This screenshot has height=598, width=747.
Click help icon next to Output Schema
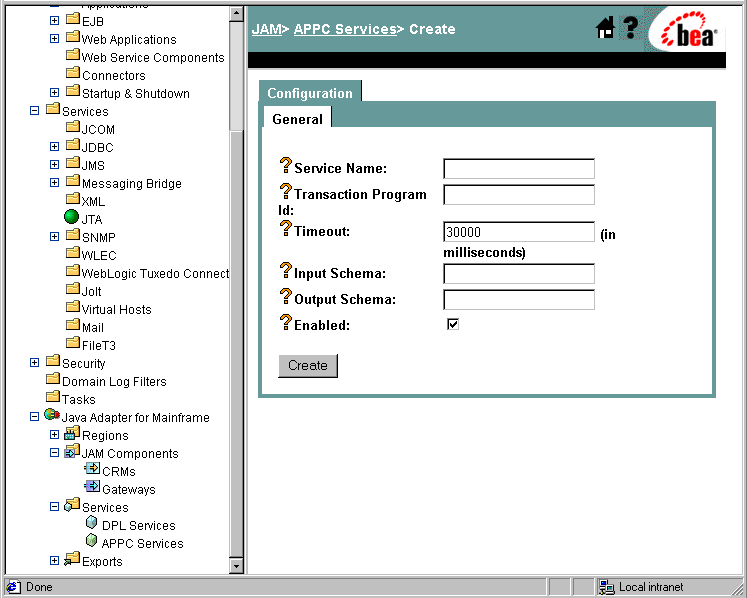[x=285, y=296]
